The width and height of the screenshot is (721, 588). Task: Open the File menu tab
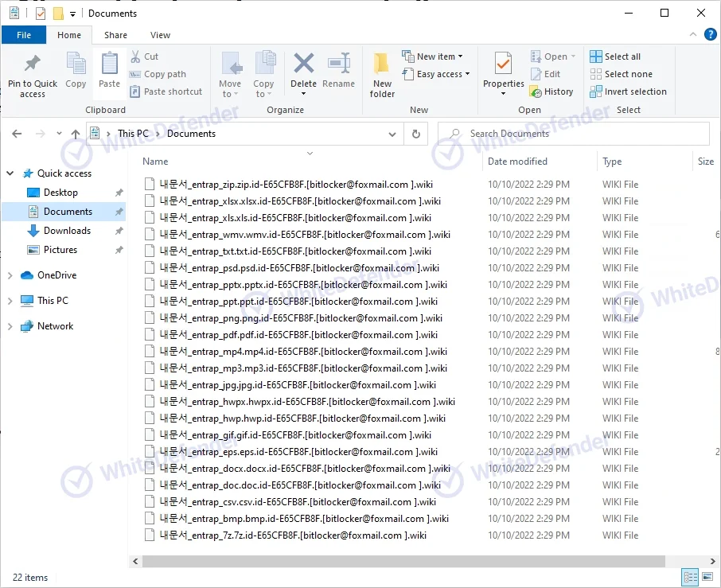(24, 35)
